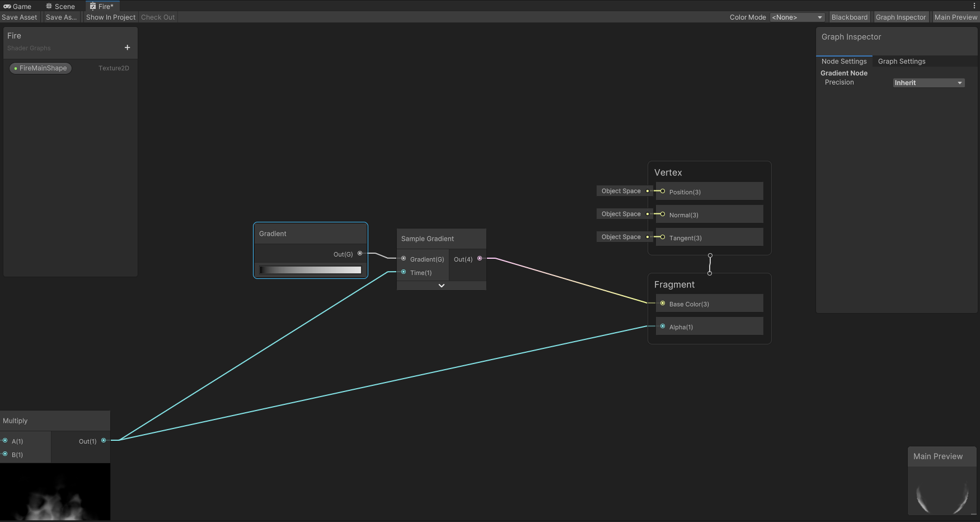This screenshot has width=980, height=522.
Task: Click the Alpha(1) input port on Fragment
Action: tap(663, 327)
